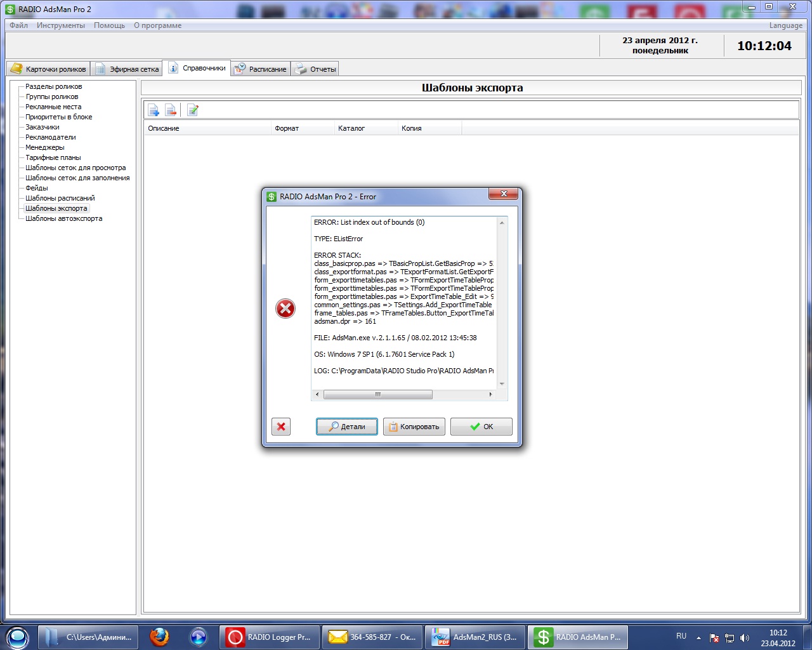Click the add export template icon

pos(154,110)
